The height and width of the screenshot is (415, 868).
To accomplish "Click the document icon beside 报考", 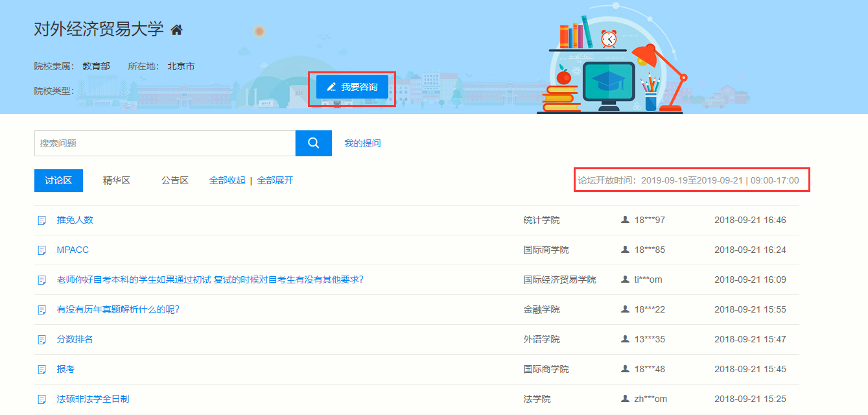I will coord(42,370).
